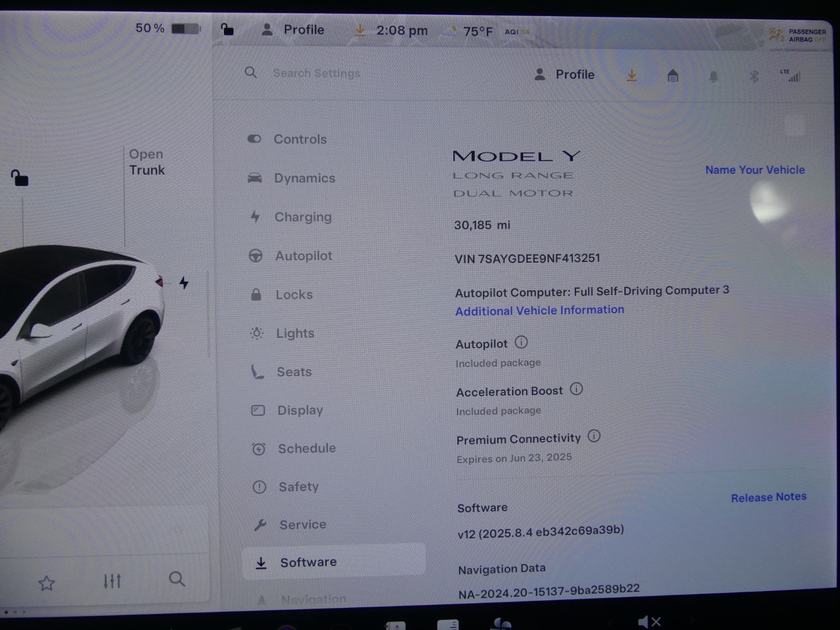Open the Acceleration Boost info icon

coord(576,389)
